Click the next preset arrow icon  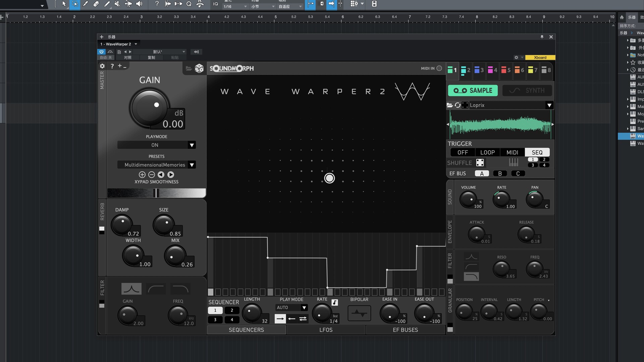171,175
